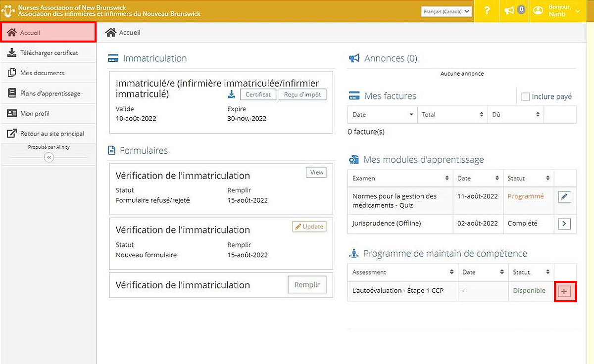
Task: Click arrow icon for Jurisprudence (Offline) row
Action: tap(564, 224)
